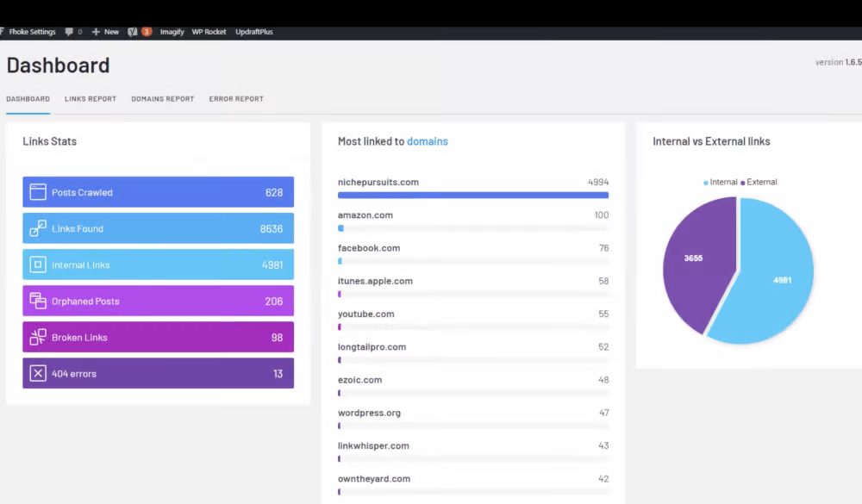This screenshot has height=504, width=862.
Task: Follow the blue domains link
Action: (x=428, y=141)
